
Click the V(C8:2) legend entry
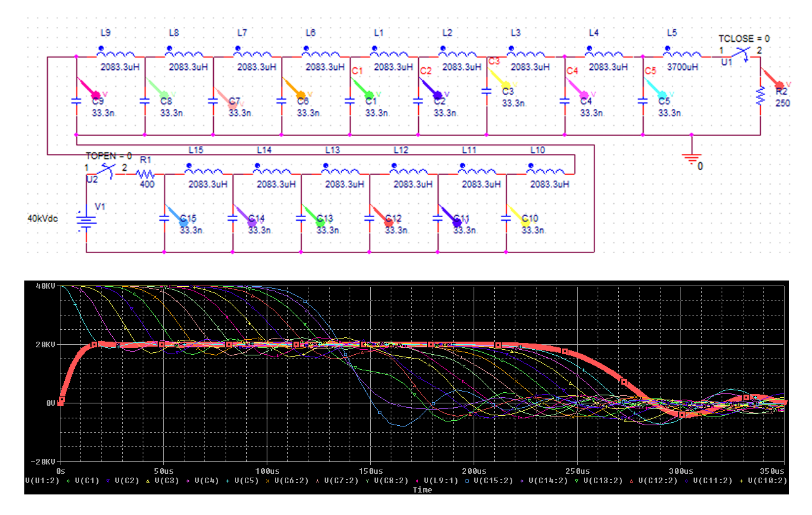[x=390, y=481]
